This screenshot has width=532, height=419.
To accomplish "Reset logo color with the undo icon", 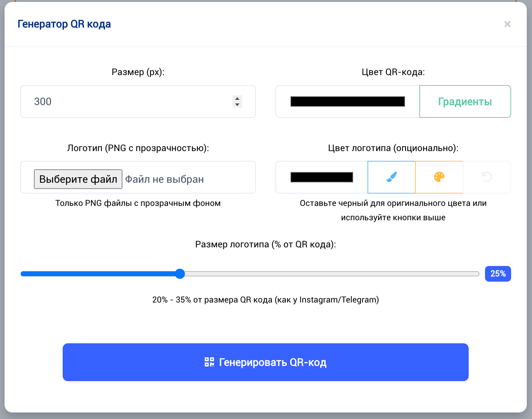I will (x=487, y=177).
